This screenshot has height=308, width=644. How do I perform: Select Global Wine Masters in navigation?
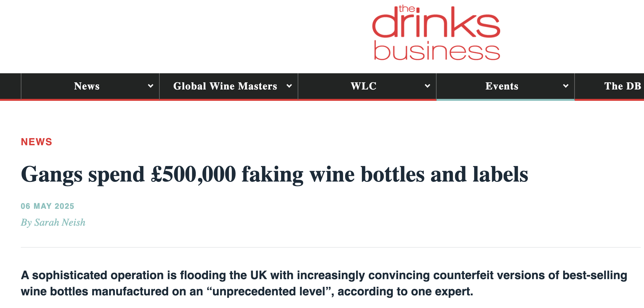coord(225,86)
